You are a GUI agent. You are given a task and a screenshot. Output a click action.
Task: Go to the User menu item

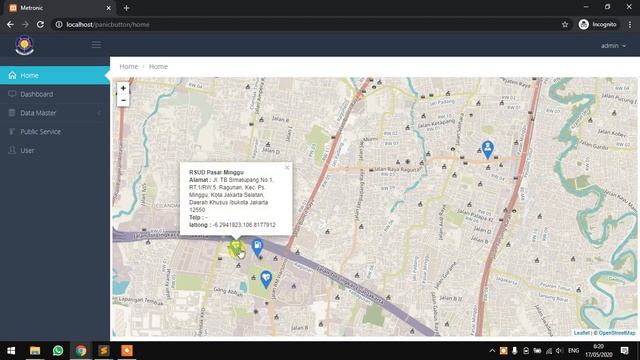pos(55,151)
